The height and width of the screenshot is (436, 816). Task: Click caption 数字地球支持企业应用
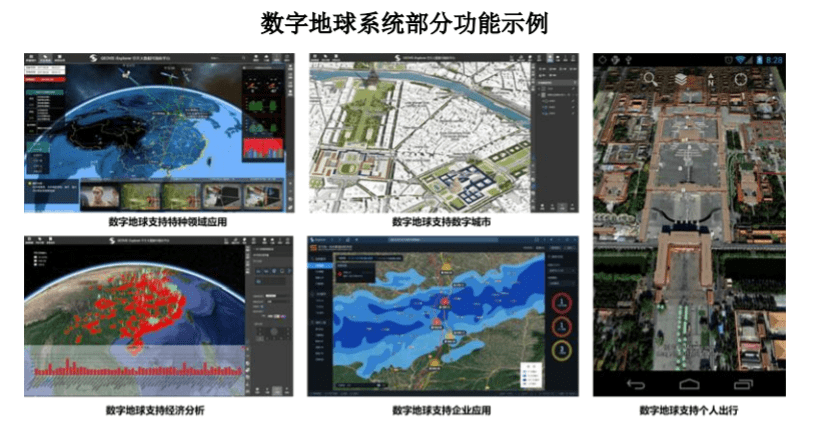coord(441,411)
